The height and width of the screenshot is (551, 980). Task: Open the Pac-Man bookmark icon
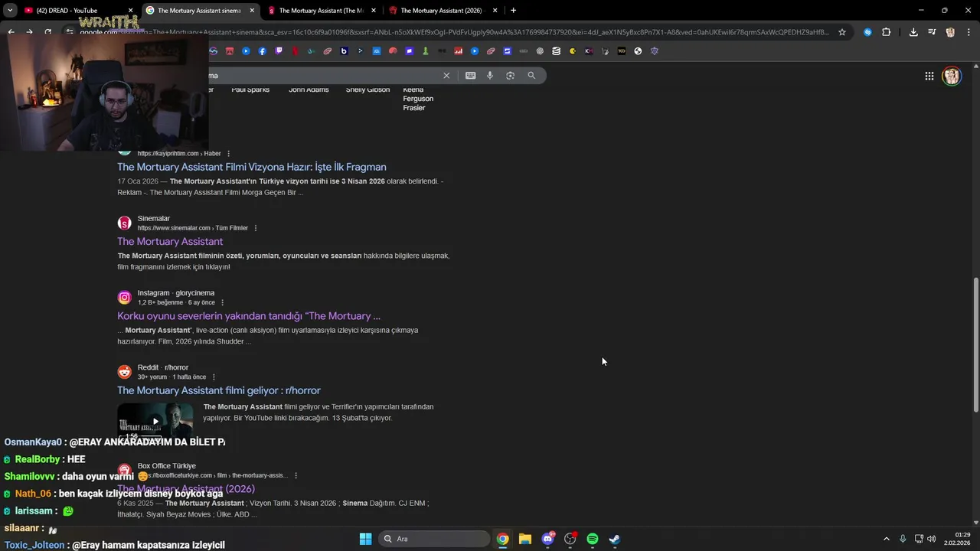573,51
